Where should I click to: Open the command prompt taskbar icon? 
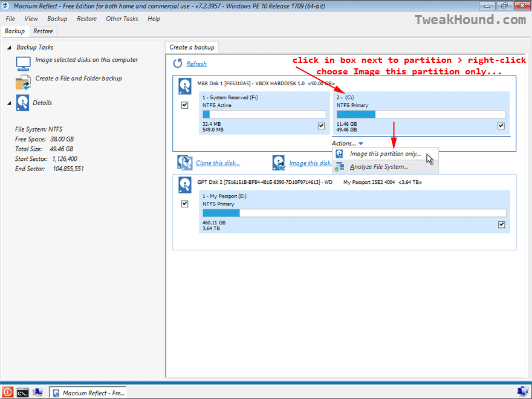(22, 392)
